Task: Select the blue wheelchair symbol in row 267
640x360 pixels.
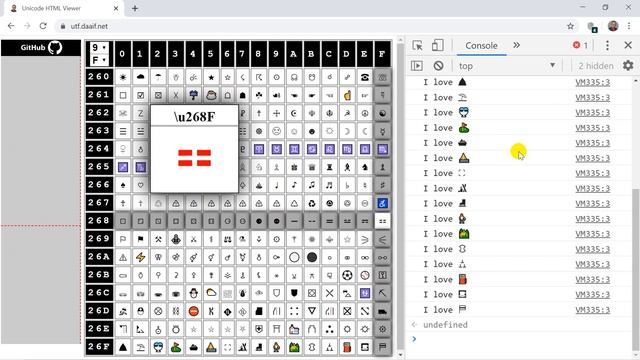Action: [x=382, y=203]
